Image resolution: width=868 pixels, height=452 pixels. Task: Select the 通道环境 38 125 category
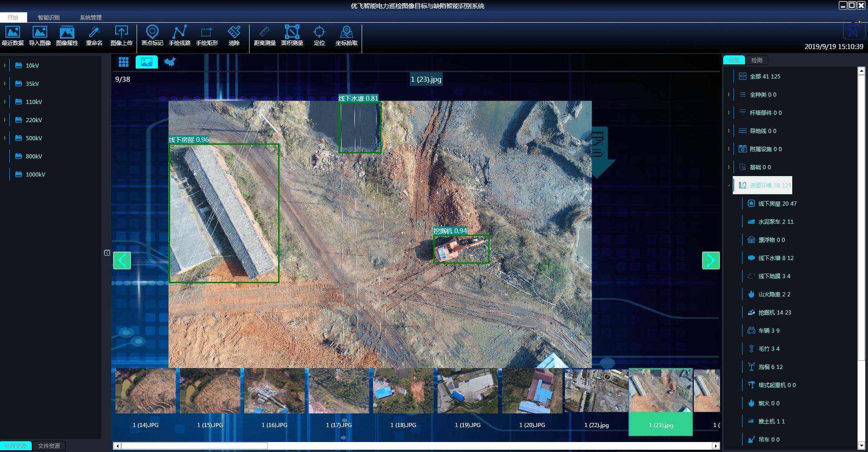pos(763,185)
